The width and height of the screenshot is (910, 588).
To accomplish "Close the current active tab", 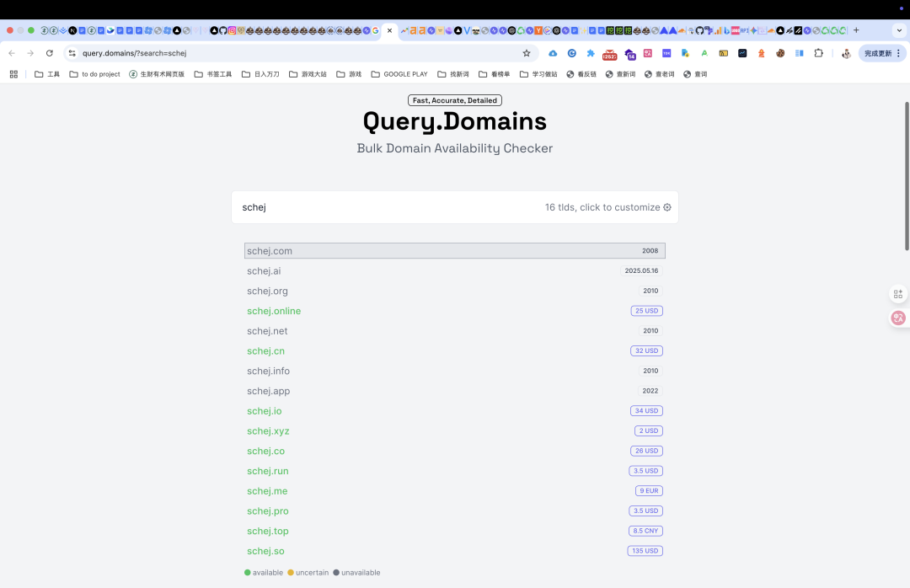I will pos(389,30).
